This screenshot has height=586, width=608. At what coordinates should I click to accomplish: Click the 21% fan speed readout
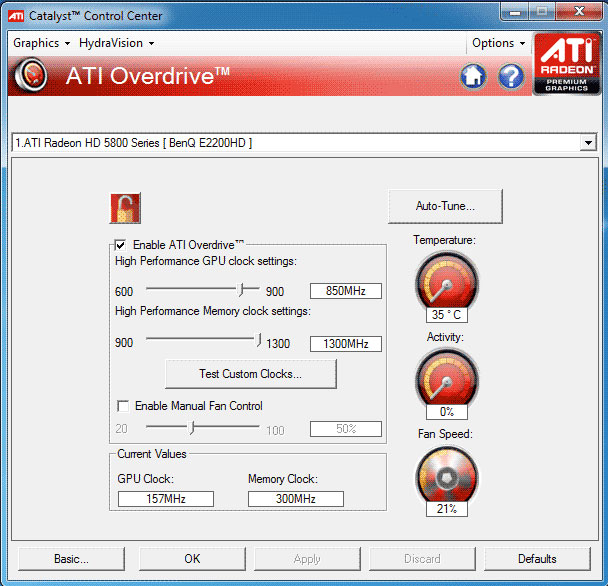(447, 508)
